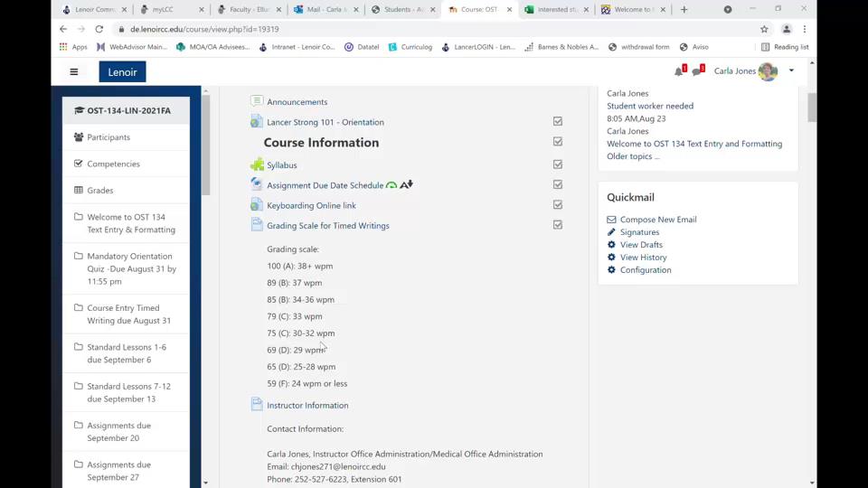The image size is (868, 488).
Task: Open the Datatel bookmark
Action: (x=362, y=47)
